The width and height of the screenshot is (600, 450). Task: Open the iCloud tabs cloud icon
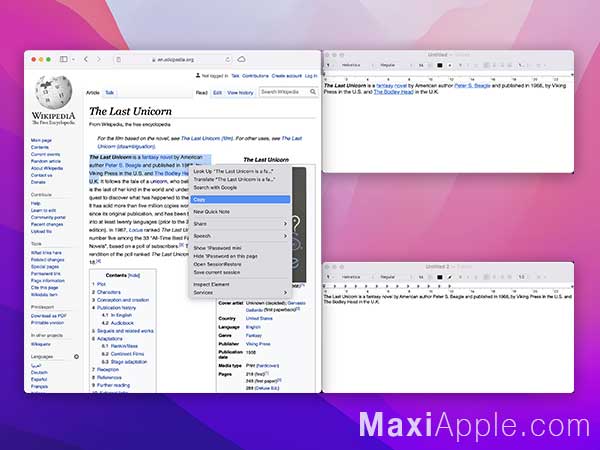(241, 59)
